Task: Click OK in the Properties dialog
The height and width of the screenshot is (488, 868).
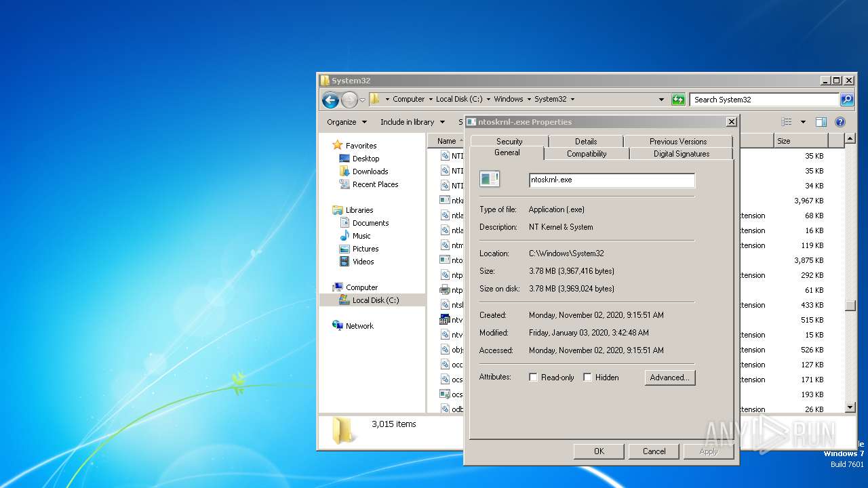Action: (x=599, y=451)
